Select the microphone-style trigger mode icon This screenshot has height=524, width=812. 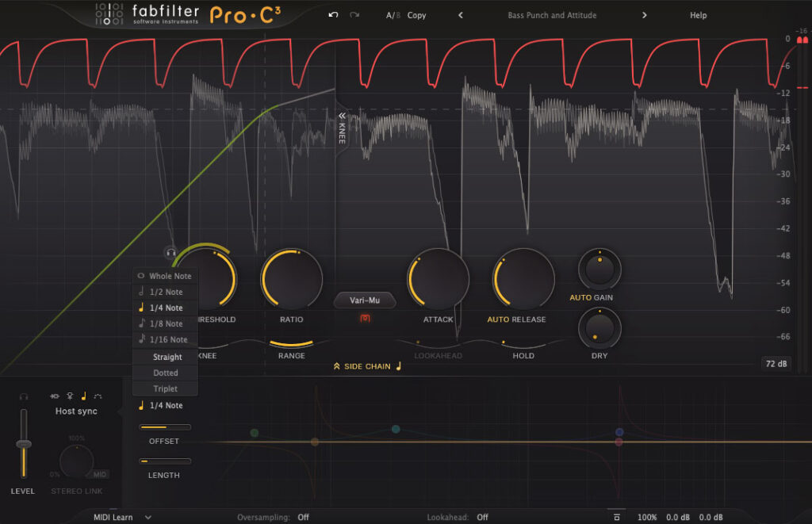click(70, 396)
